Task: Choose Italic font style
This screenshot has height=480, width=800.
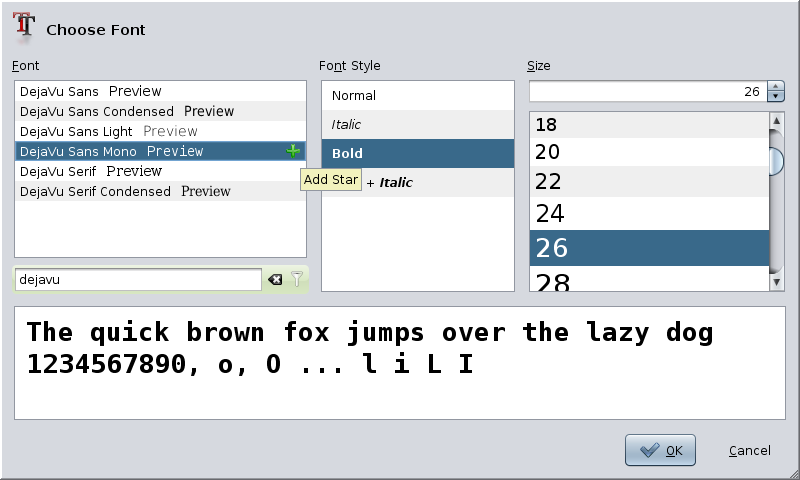Action: (x=418, y=124)
